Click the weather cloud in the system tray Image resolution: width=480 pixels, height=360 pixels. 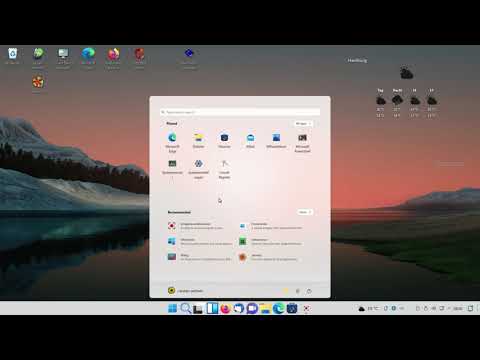[x=361, y=309]
